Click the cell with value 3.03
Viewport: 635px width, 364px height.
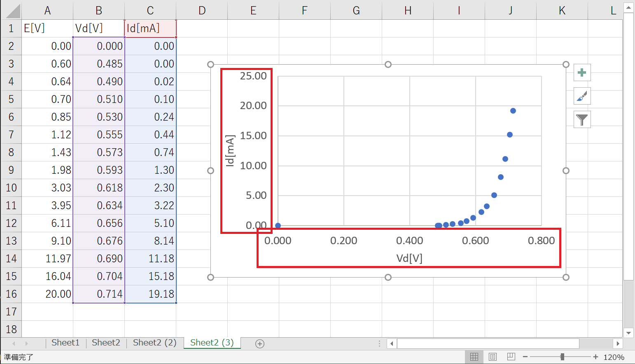tap(47, 188)
